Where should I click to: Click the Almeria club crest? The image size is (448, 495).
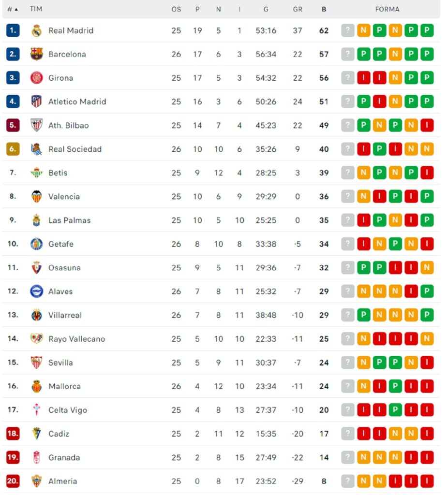36,481
